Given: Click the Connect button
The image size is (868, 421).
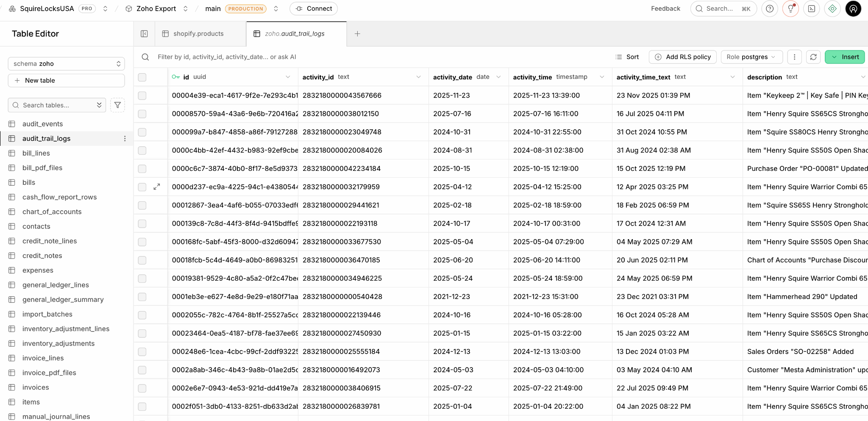Looking at the screenshot, I should tap(314, 8).
